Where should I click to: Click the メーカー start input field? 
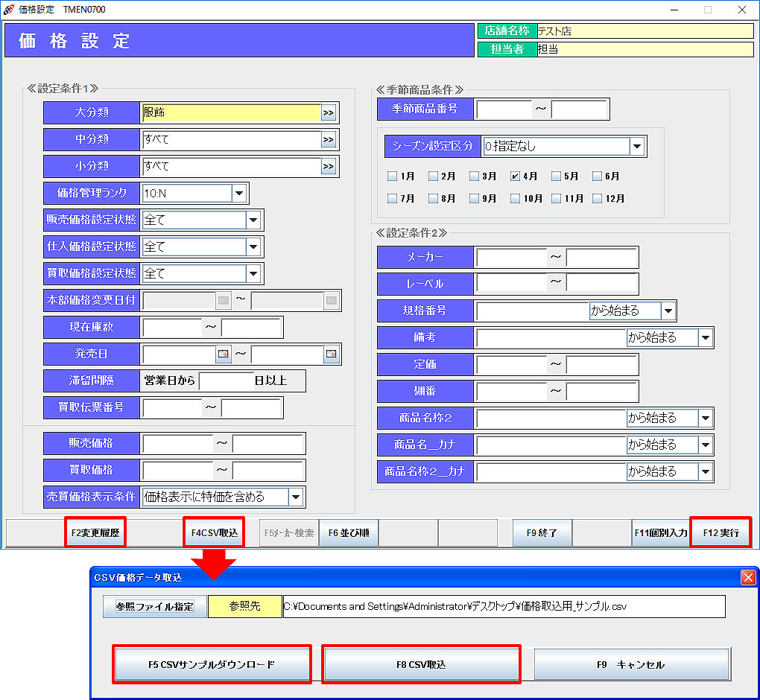[x=511, y=258]
